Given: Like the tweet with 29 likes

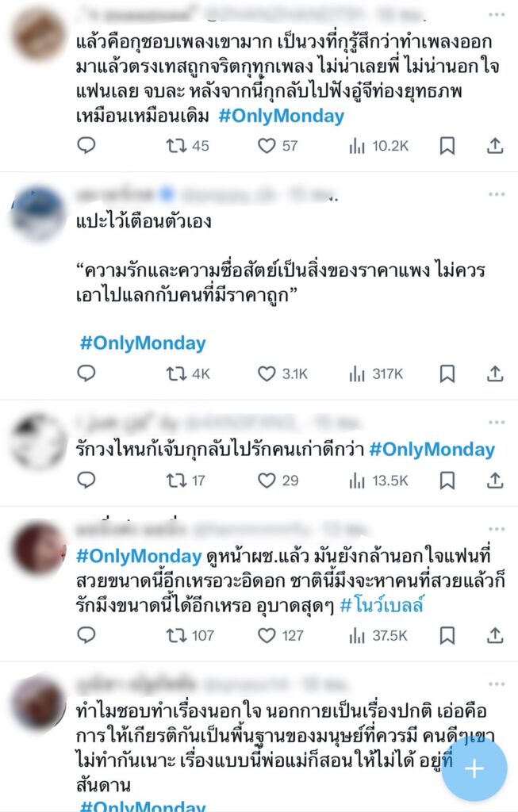Looking at the screenshot, I should (x=278, y=481).
